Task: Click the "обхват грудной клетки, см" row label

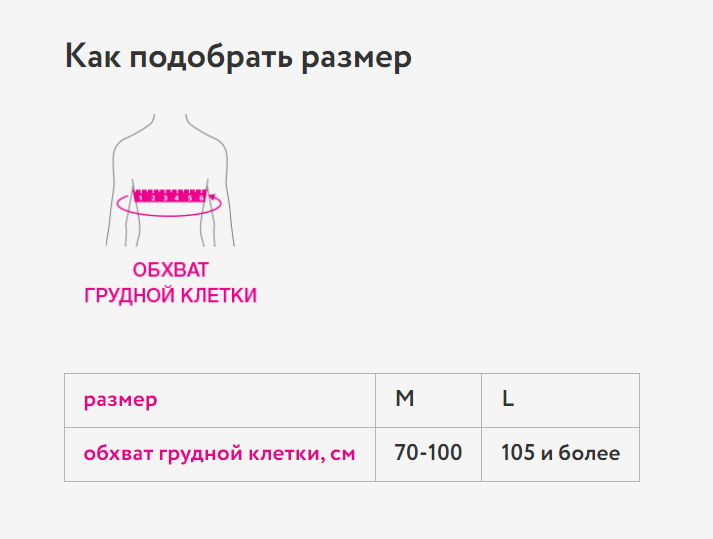Action: (220, 454)
